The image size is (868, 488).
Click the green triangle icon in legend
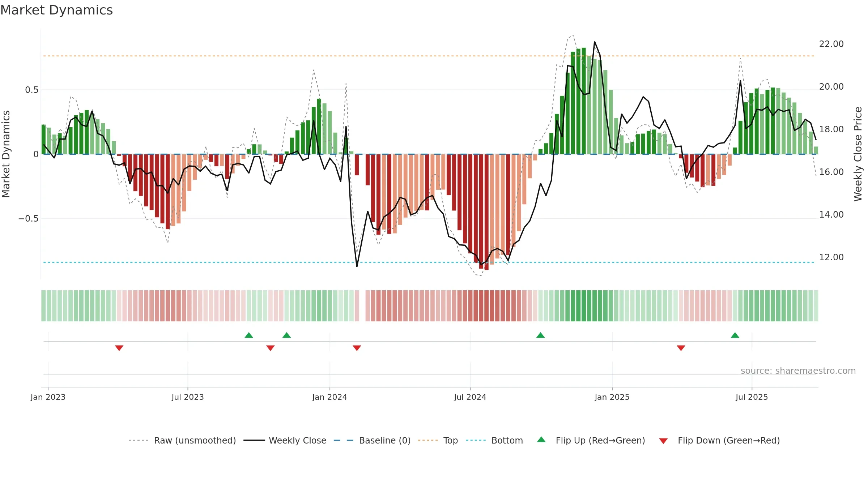point(541,440)
